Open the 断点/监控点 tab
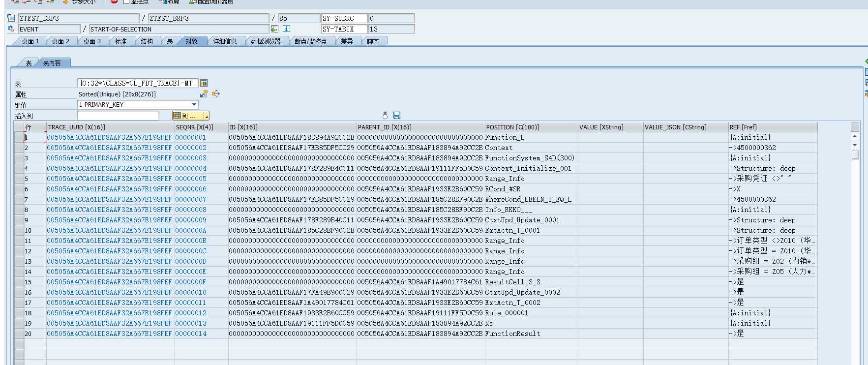Viewport: 868px width, 365px height. click(310, 41)
